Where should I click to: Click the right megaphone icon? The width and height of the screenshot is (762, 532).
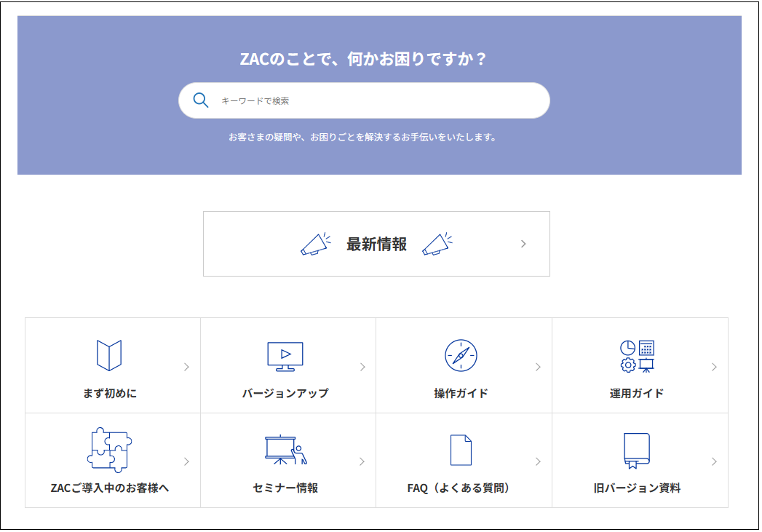tap(437, 245)
